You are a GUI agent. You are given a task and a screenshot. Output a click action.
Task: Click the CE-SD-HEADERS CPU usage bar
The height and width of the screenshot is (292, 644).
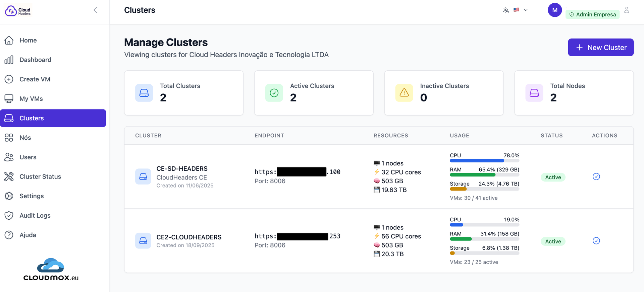pyautogui.click(x=484, y=161)
